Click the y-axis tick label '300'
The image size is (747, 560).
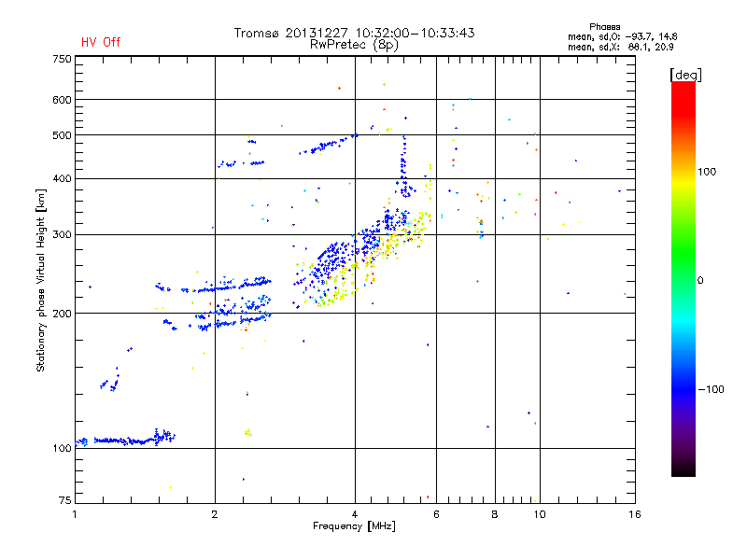62,235
